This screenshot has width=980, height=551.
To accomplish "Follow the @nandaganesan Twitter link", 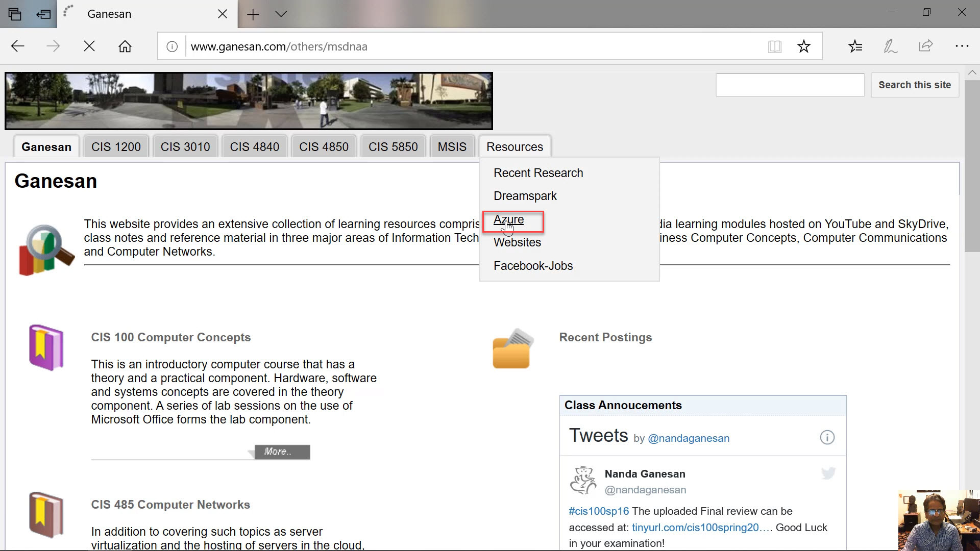I will coord(689,438).
